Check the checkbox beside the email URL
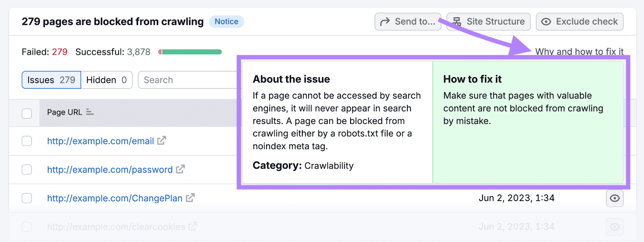 click(x=27, y=141)
